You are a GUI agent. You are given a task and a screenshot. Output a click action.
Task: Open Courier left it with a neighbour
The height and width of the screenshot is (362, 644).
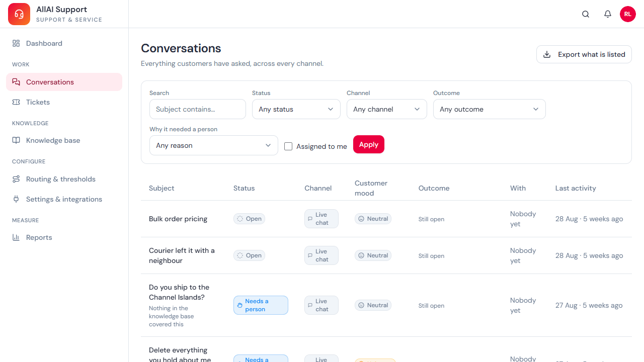click(182, 255)
